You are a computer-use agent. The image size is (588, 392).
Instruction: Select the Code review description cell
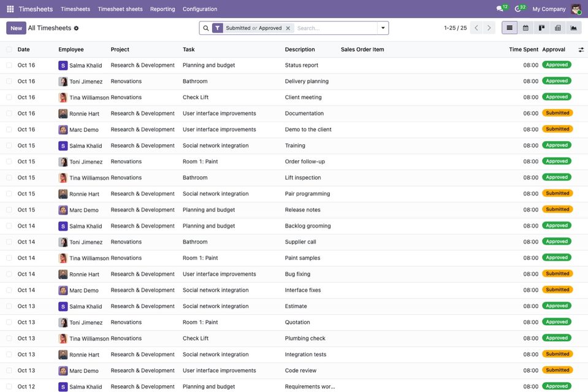pos(300,371)
